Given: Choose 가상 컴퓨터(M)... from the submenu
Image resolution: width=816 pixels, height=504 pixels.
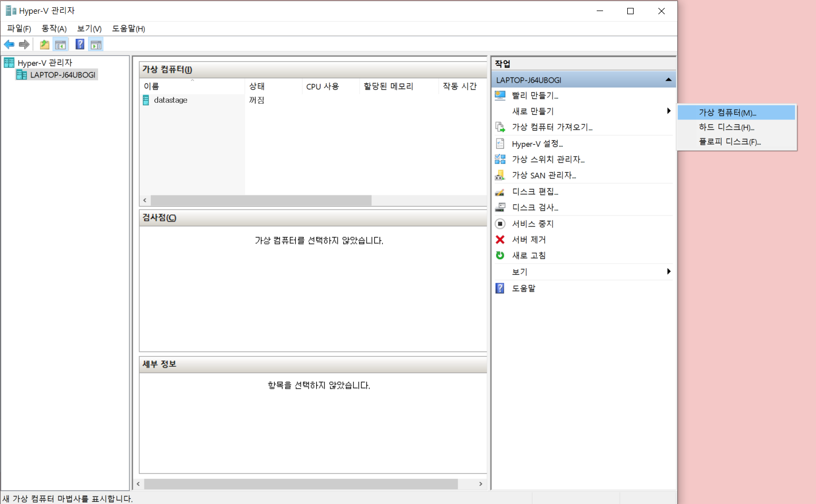Looking at the screenshot, I should coord(736,112).
